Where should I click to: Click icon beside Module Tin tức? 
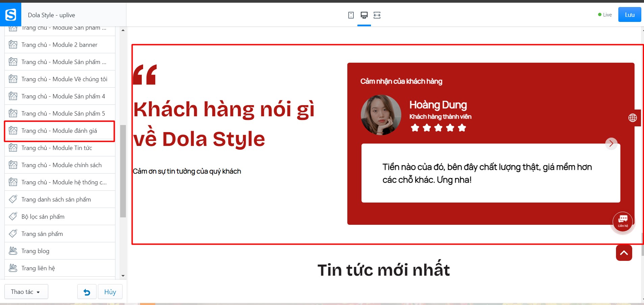click(x=13, y=148)
